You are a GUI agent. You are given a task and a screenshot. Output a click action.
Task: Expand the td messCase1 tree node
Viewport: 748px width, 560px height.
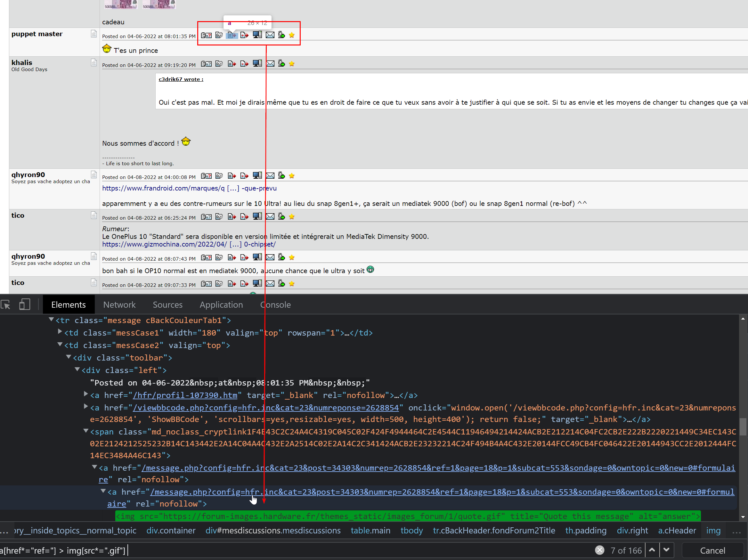pyautogui.click(x=60, y=332)
